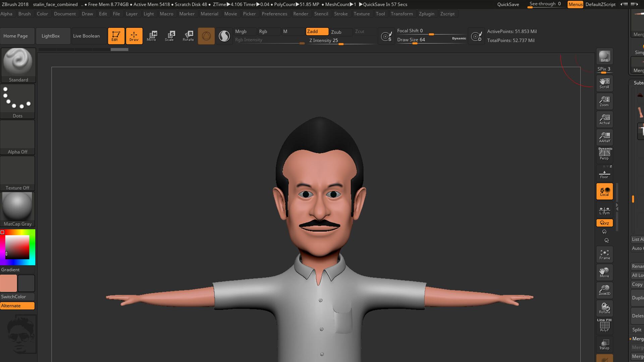Viewport: 644px width, 362px height.
Task: Select the Zoom3D navigation icon
Action: pos(604,290)
